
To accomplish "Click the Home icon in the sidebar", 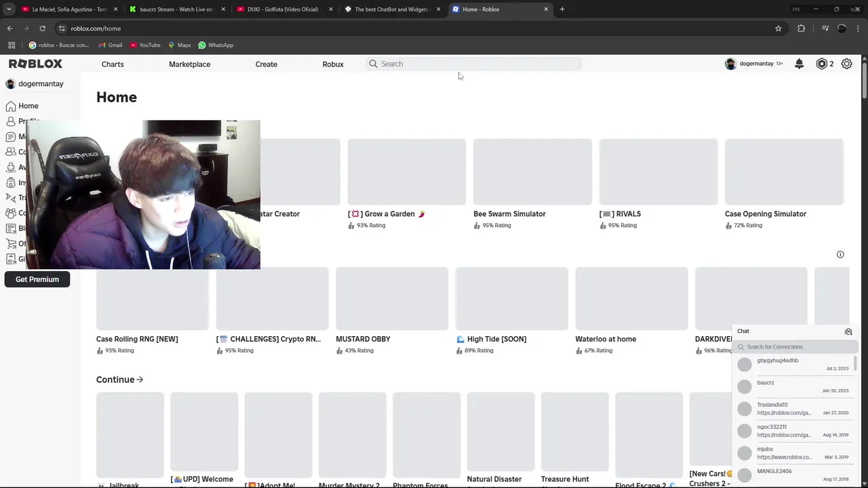I will [x=10, y=106].
